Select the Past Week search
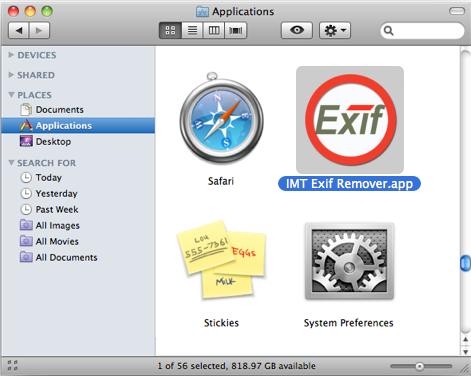471x376 pixels. click(78, 209)
